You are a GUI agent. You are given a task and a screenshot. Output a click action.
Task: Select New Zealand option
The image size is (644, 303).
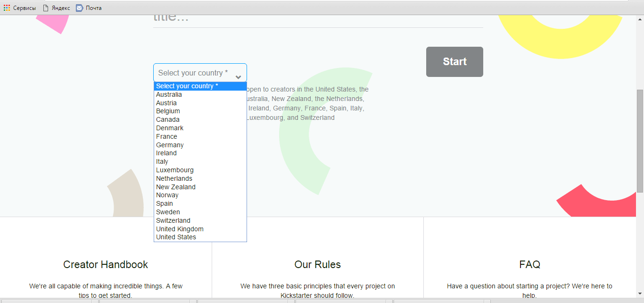tap(200, 187)
